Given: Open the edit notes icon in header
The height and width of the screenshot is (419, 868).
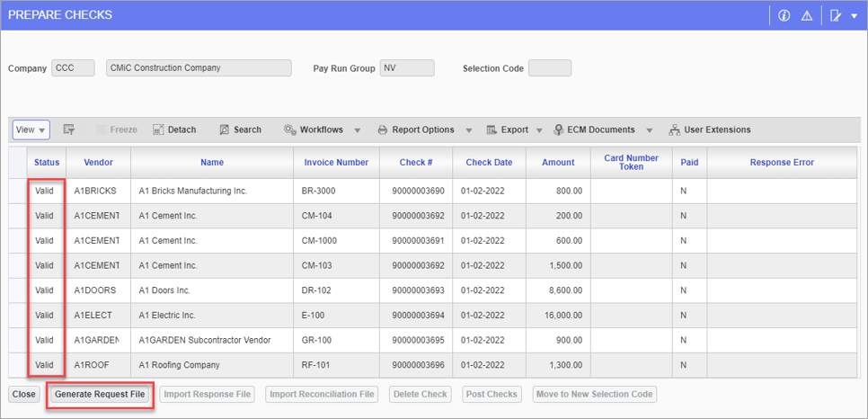Looking at the screenshot, I should (836, 16).
